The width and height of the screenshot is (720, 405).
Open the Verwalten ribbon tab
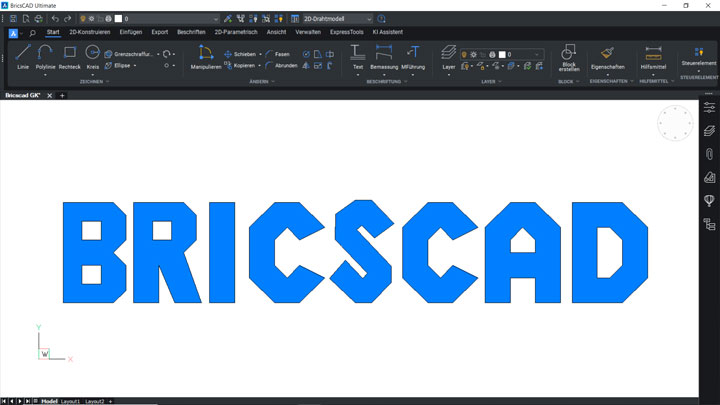click(308, 32)
